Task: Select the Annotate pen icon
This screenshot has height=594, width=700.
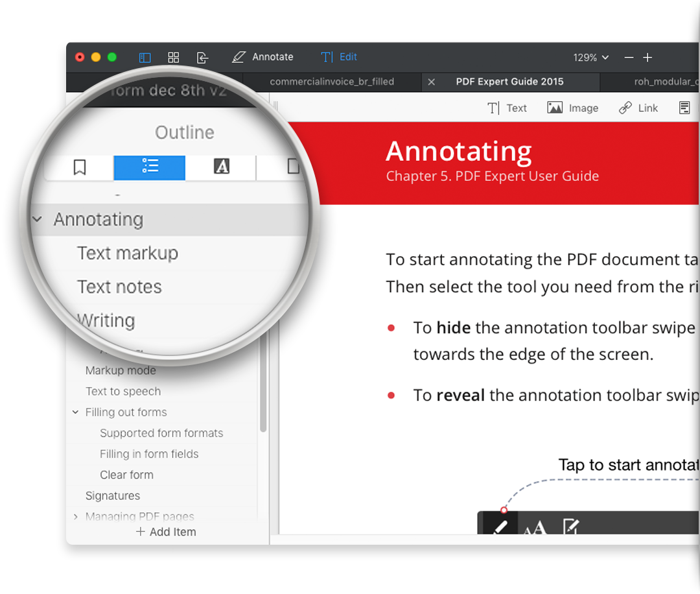Action: [239, 57]
